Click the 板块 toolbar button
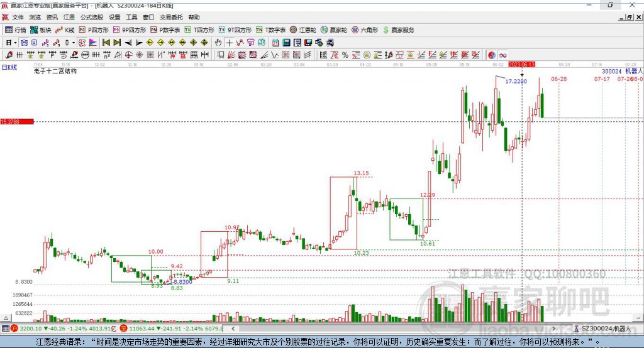Image resolution: width=644 pixels, height=348 pixels. click(41, 30)
